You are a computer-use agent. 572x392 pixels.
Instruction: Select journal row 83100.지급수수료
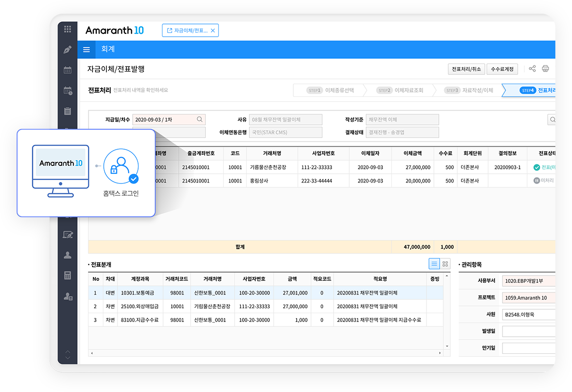point(265,320)
